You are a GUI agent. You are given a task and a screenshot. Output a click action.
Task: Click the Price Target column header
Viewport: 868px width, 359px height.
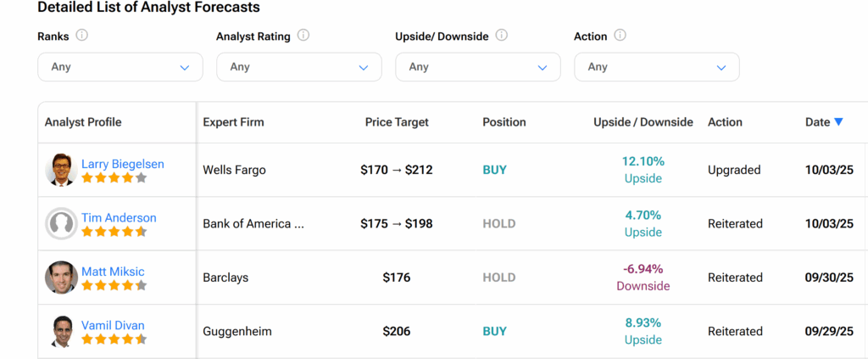click(x=397, y=122)
